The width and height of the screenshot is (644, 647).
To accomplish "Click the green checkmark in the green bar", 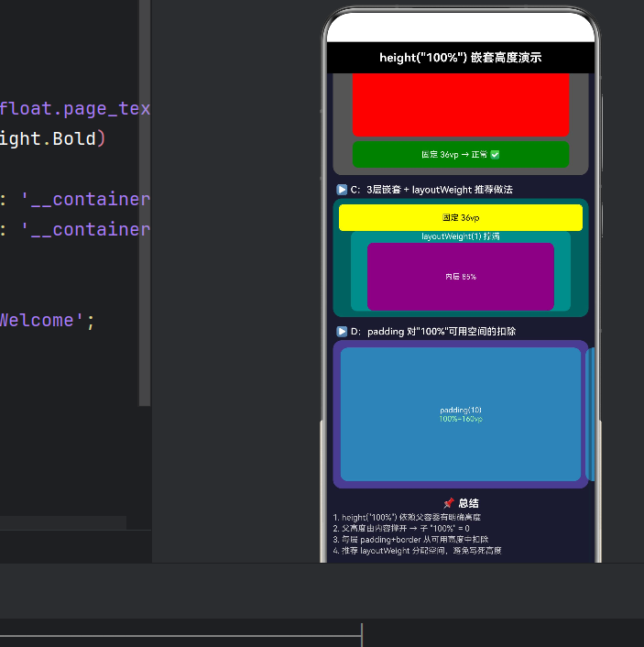I will [495, 154].
